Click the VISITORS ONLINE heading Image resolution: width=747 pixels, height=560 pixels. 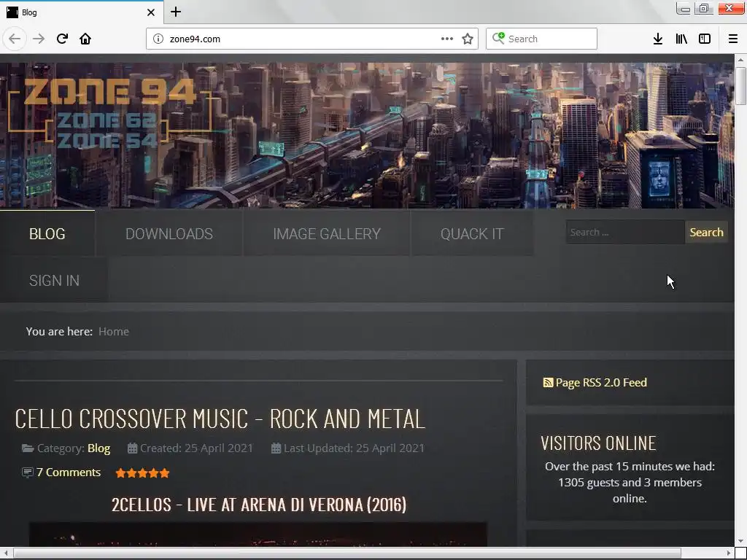(x=598, y=443)
